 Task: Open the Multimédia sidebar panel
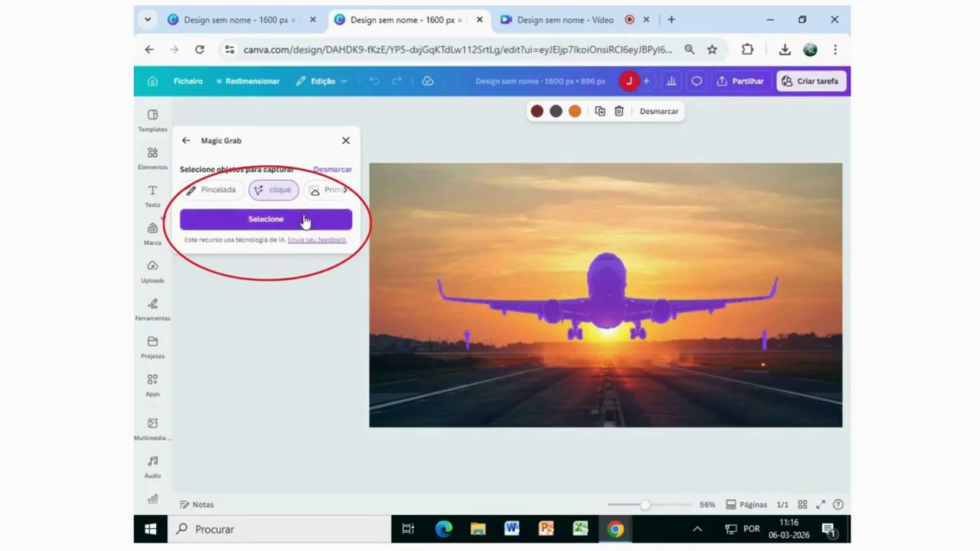tap(152, 429)
